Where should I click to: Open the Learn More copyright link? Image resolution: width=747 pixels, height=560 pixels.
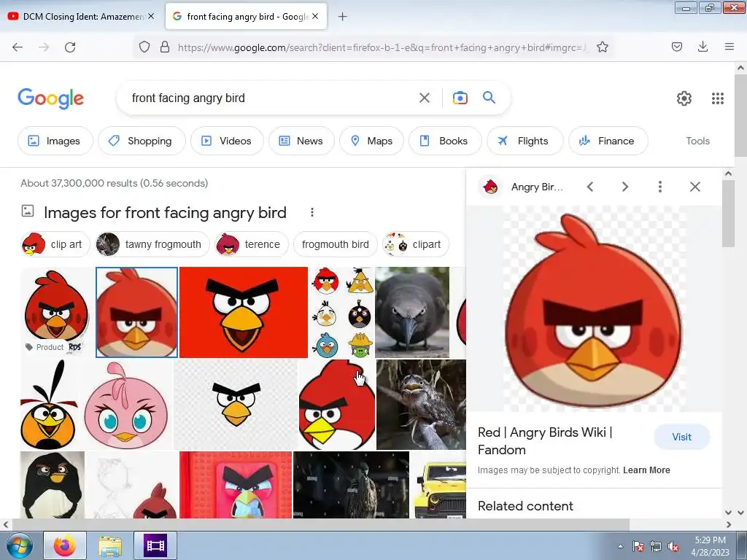pyautogui.click(x=646, y=470)
